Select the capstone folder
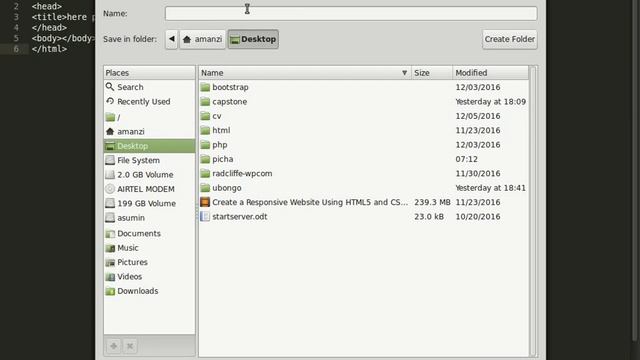 pos(364,102)
